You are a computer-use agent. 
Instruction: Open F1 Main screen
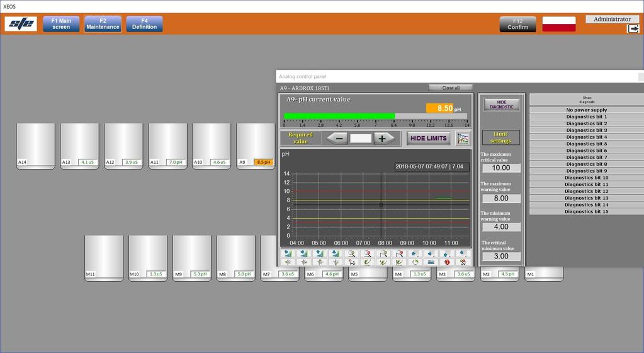(61, 24)
